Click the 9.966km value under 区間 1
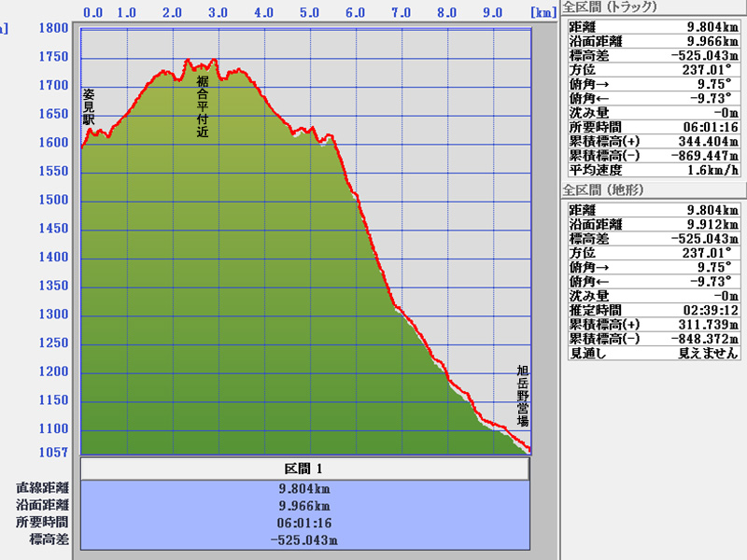Viewport: 747px width, 560px height. click(304, 505)
